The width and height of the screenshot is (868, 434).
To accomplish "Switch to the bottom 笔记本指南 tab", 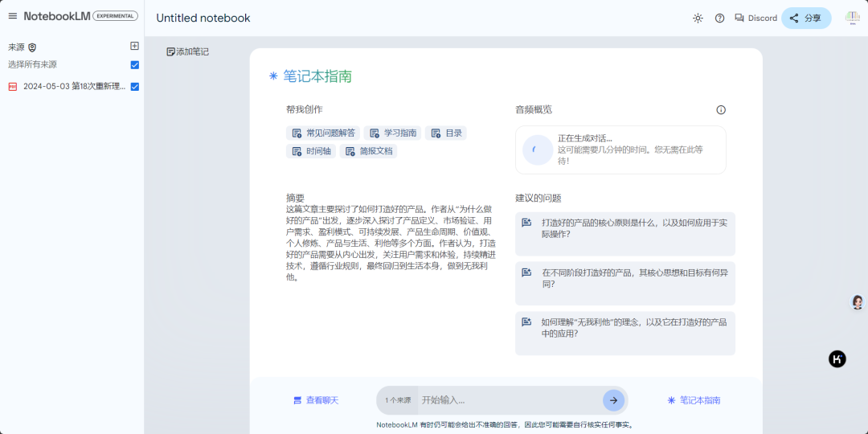I will point(694,400).
